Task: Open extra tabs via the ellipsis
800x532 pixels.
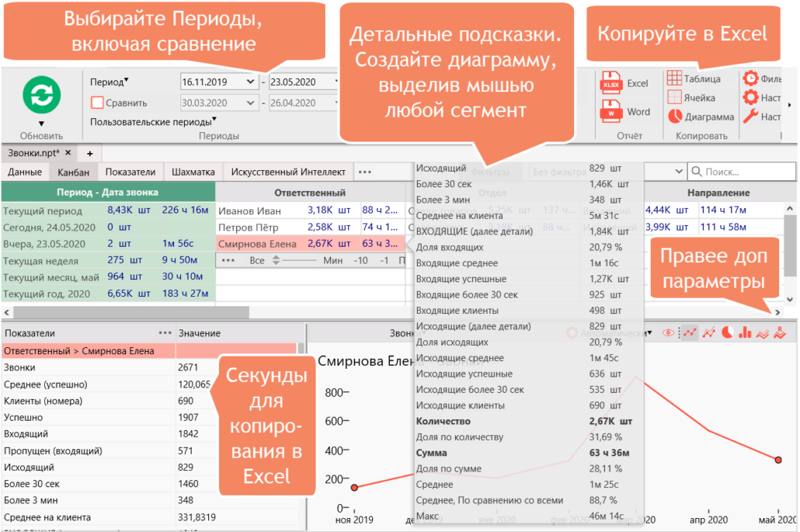Action: 365,172
